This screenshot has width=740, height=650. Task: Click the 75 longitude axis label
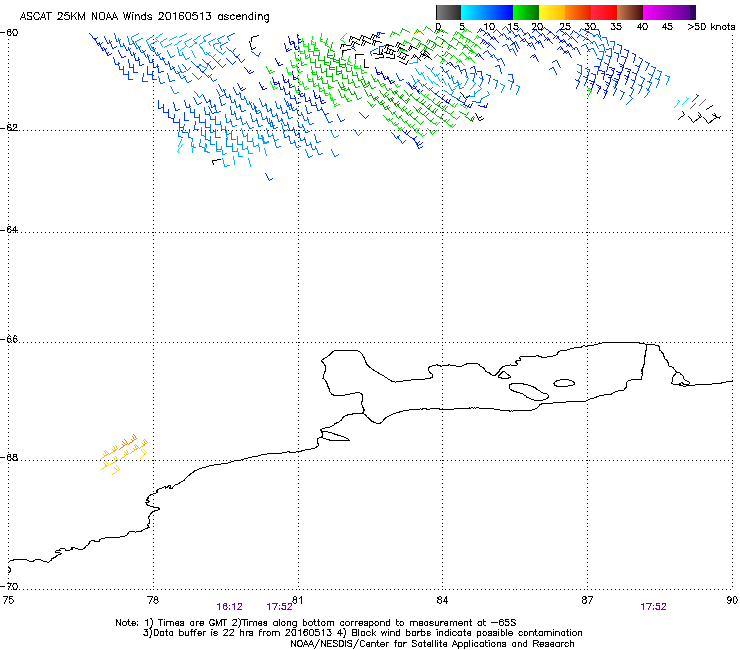(8, 600)
